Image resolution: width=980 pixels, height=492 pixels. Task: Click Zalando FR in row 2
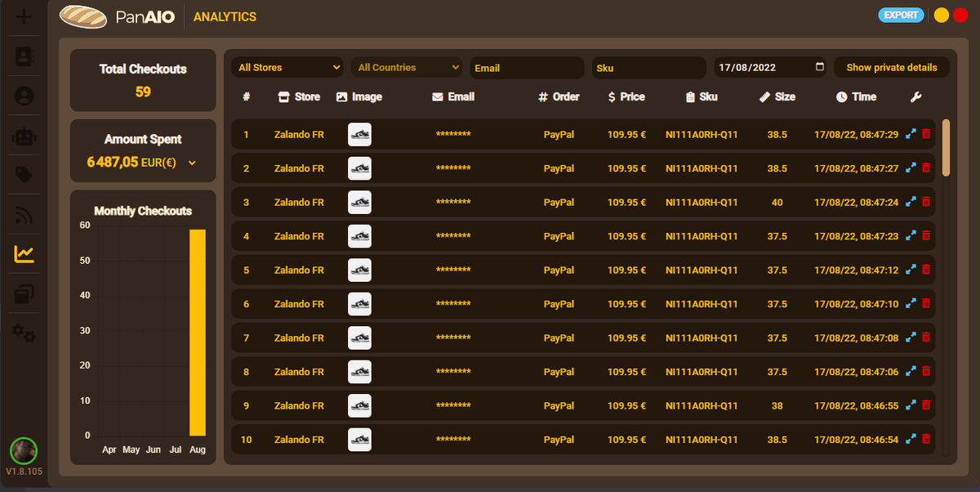299,168
